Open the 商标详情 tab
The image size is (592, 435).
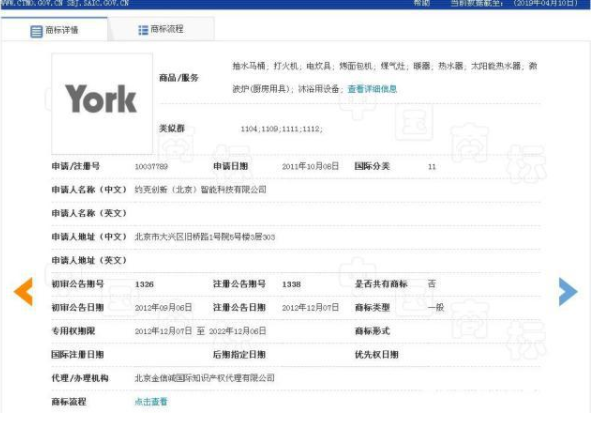click(x=54, y=30)
